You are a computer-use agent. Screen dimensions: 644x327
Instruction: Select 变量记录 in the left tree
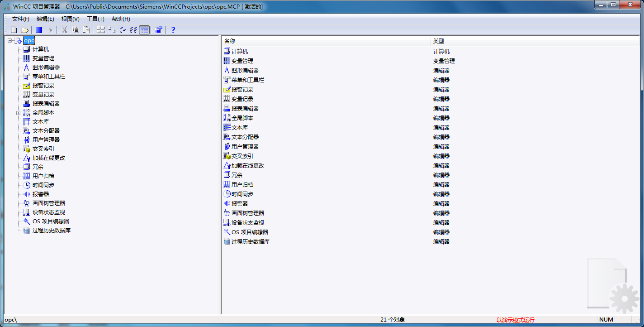[x=43, y=95]
